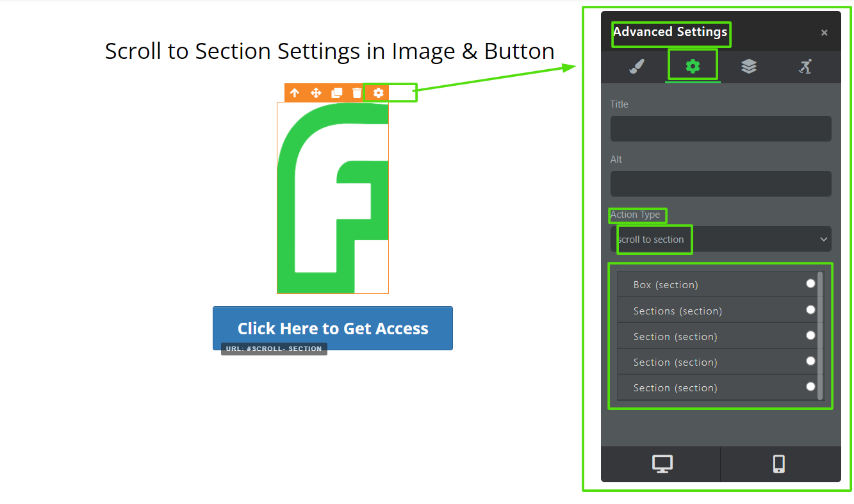Viewport: 854px width, 504px height.
Task: Click the Sections (section) row label
Action: [678, 311]
